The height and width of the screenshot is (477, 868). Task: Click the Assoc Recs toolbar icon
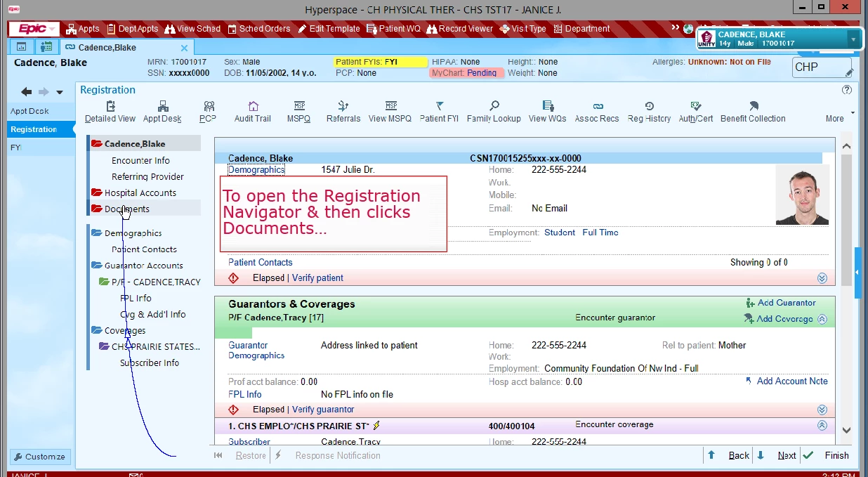[597, 112]
